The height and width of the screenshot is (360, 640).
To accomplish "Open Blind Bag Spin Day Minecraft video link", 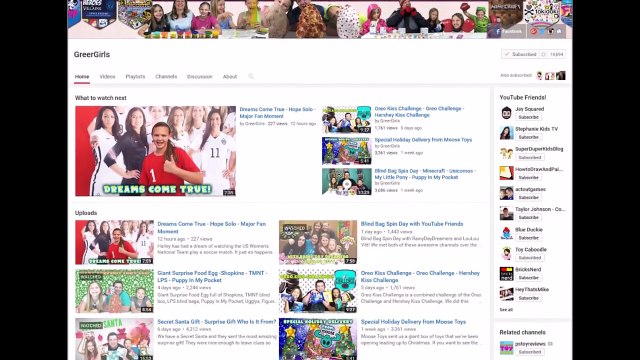I will click(x=425, y=174).
